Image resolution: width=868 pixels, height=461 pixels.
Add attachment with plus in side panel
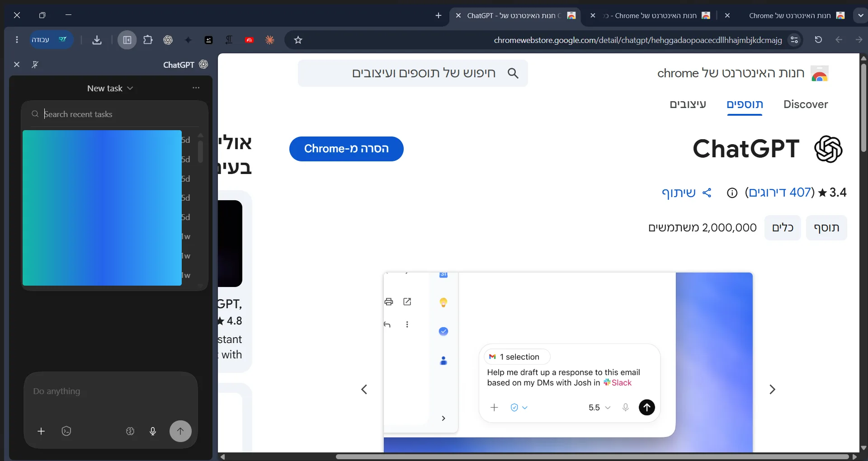pyautogui.click(x=41, y=431)
